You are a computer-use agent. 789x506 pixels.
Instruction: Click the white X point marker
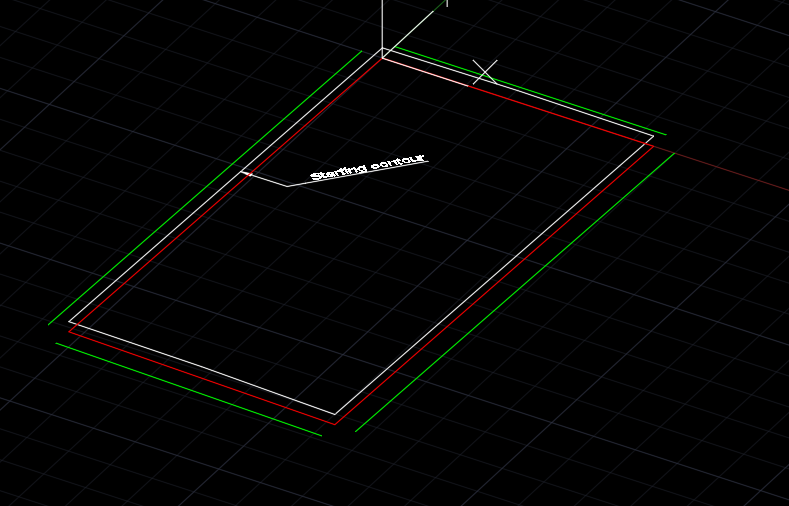pyautogui.click(x=485, y=72)
